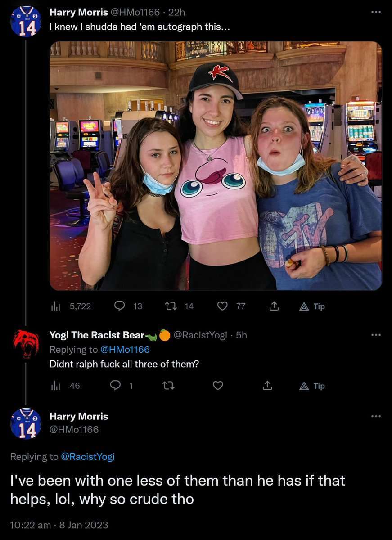Share Yogi The Racist Bear's reply
This screenshot has width=392, height=540.
pyautogui.click(x=267, y=386)
